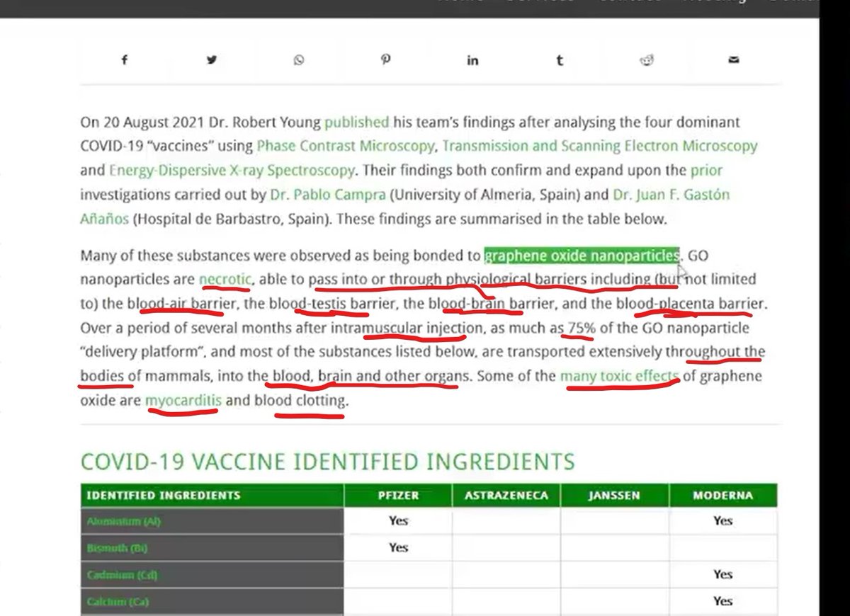850x616 pixels.
Task: Open the 'myocarditis' link
Action: pos(183,401)
